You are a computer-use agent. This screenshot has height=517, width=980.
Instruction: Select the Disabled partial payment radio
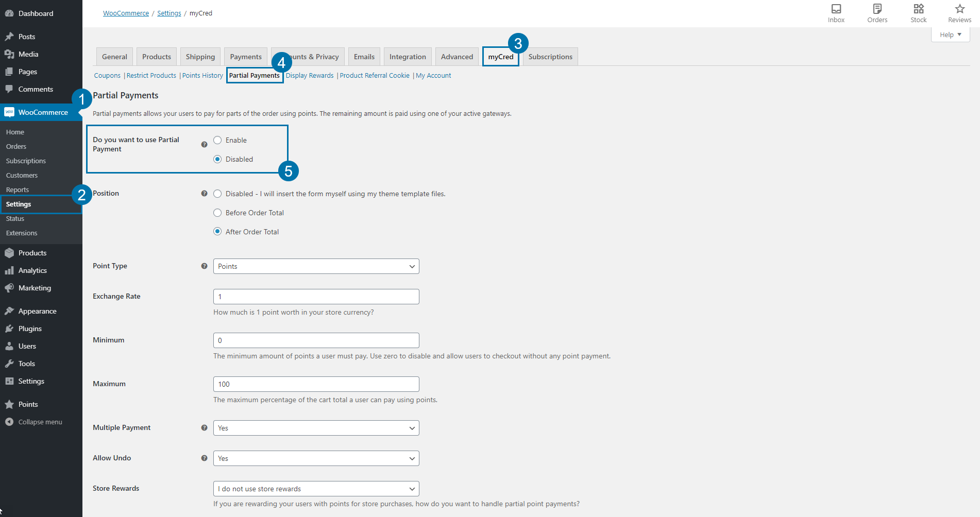(x=217, y=159)
